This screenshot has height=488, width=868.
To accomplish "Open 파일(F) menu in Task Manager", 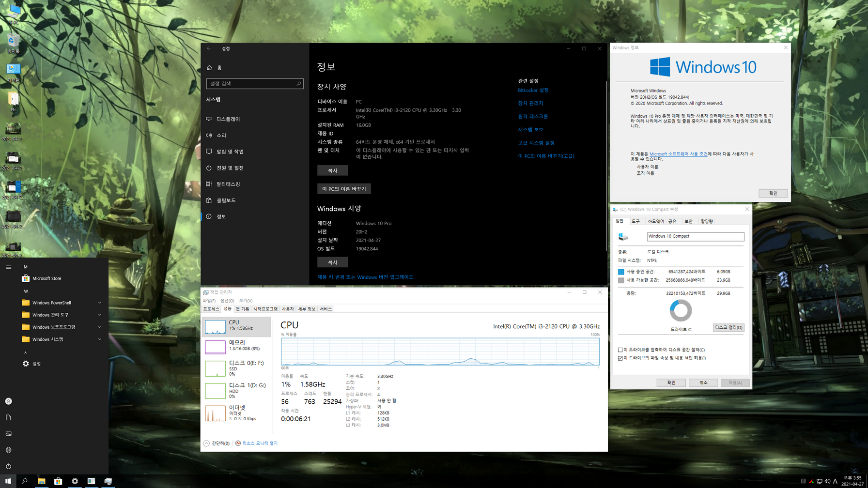I will (209, 301).
